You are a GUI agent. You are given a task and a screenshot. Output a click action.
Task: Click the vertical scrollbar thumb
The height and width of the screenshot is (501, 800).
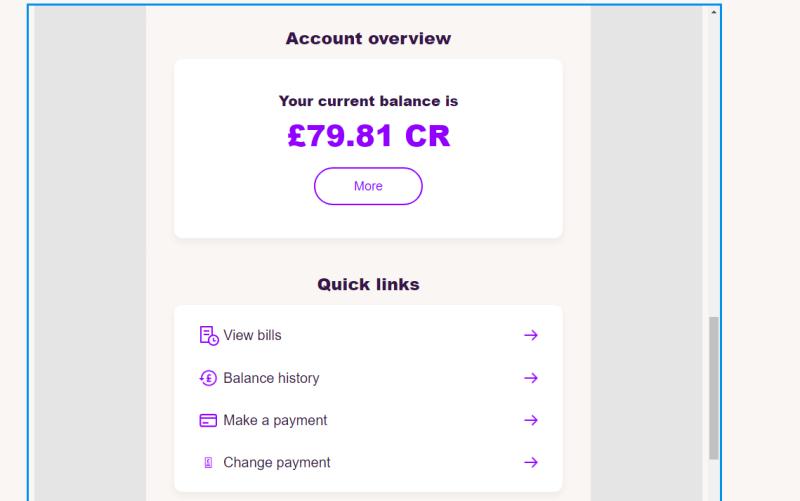(x=714, y=388)
